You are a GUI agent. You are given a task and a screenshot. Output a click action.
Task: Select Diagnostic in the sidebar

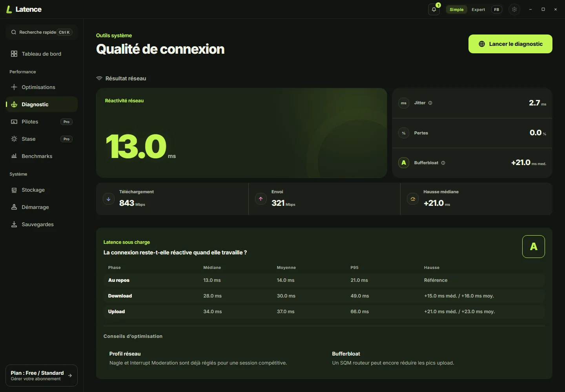[42, 104]
